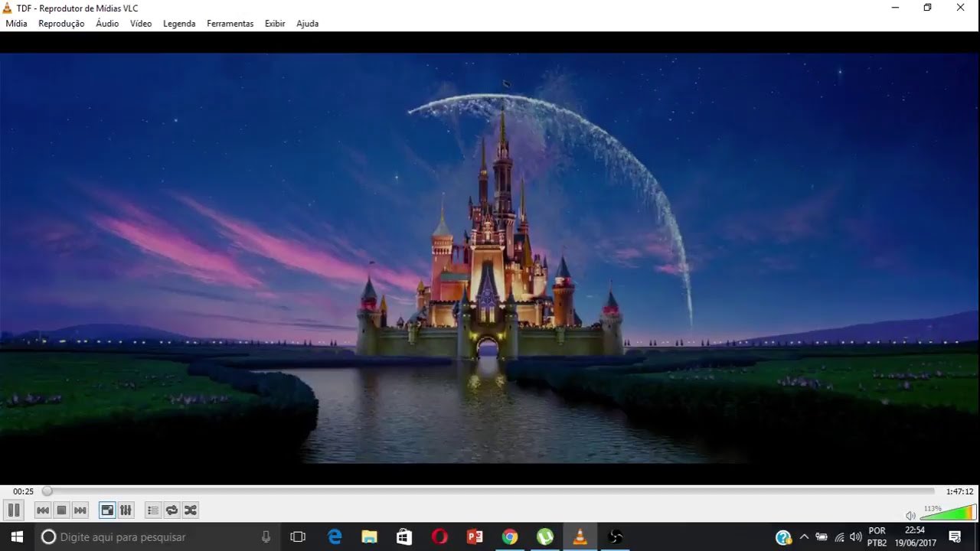Open the Ajuda menu
Viewport: 980px width, 551px height.
click(x=307, y=24)
